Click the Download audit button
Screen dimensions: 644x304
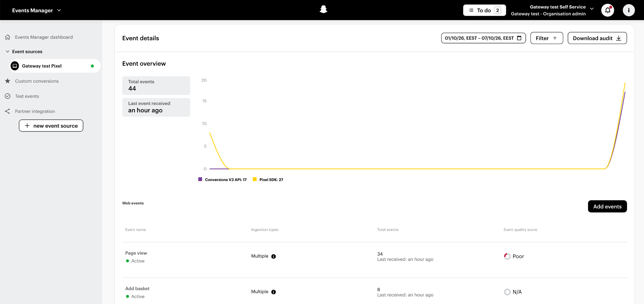pos(597,38)
